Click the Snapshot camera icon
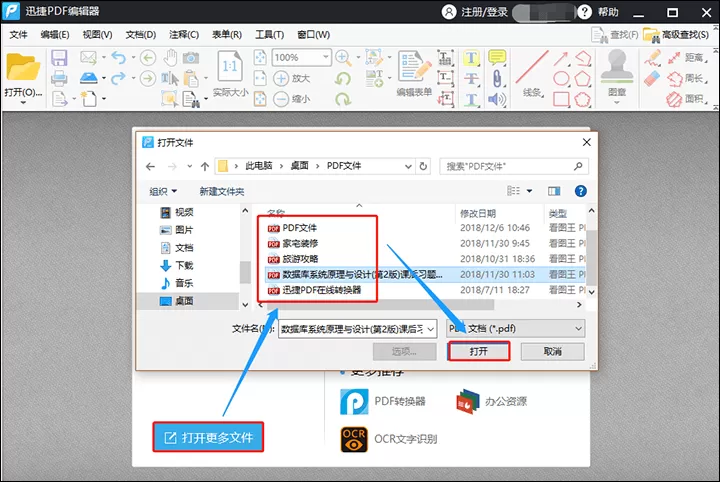Screen dimensions: 720x482 click(191, 58)
